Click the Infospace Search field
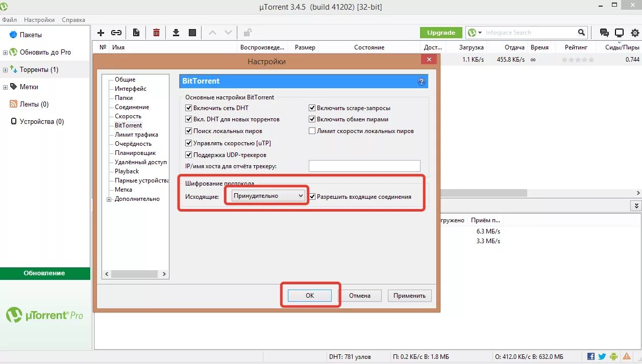642x364 pixels. tap(531, 33)
